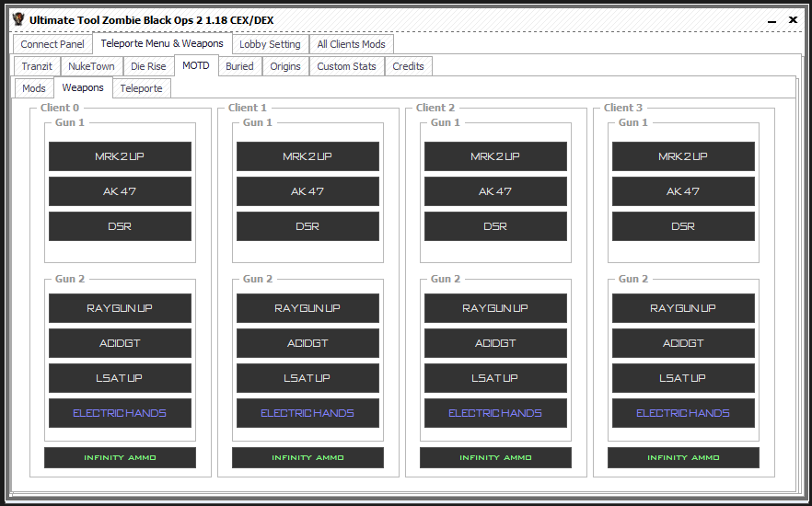Give Client 2 the MRK2 UP gun

click(495, 156)
